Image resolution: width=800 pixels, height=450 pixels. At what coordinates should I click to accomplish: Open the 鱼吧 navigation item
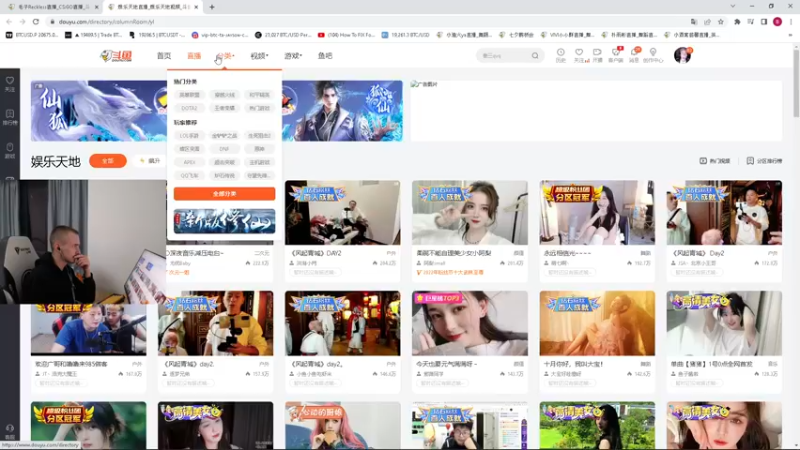[x=325, y=56]
